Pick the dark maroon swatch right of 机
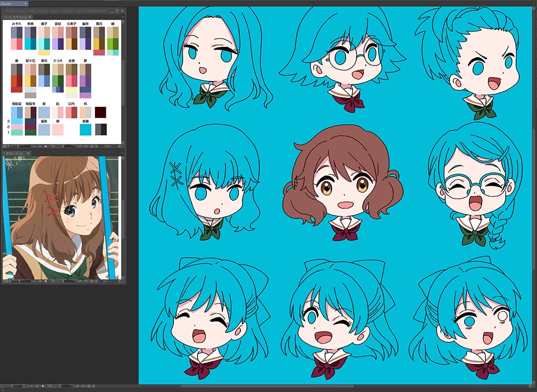 coord(100,112)
